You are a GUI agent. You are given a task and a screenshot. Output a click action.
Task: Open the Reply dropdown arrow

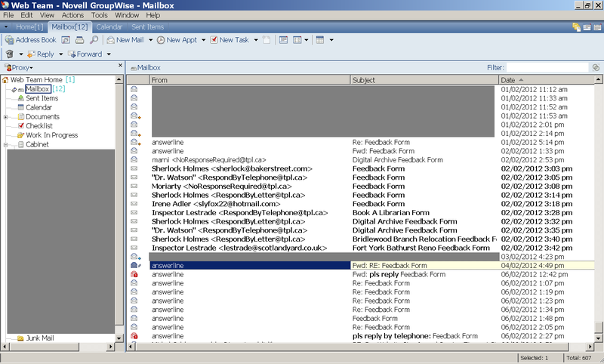point(60,54)
